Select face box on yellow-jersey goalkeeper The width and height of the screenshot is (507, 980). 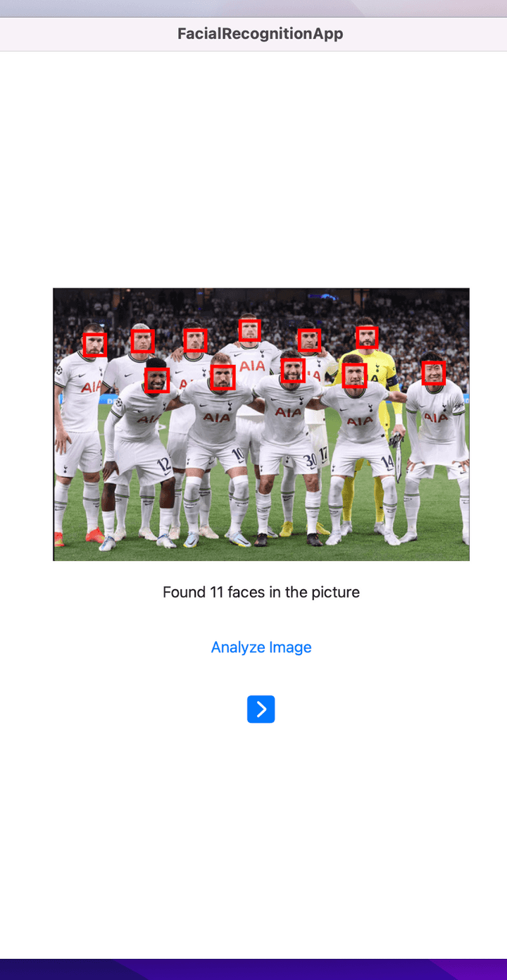[367, 338]
